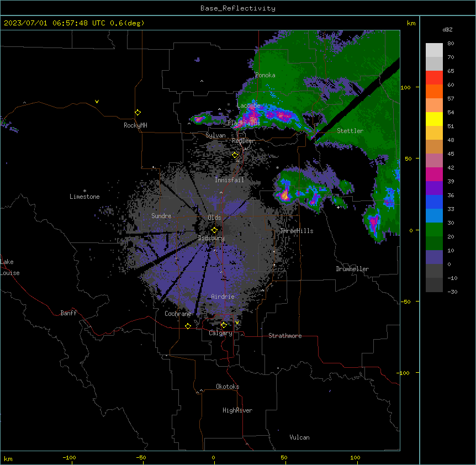Select the Airdrie label
Screen dimensions: 476x465
[223, 297]
